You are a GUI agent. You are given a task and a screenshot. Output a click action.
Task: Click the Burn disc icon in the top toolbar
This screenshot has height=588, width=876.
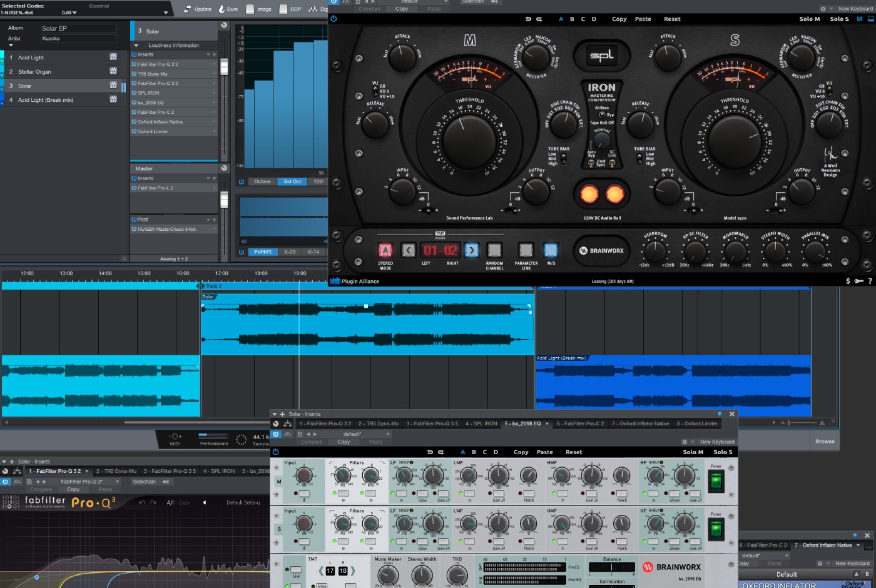point(222,9)
